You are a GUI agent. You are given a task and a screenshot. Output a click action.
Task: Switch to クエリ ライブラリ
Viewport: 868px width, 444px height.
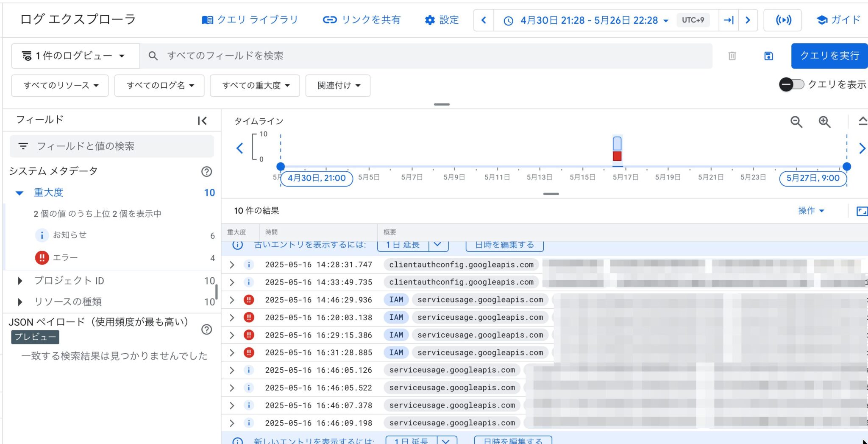(x=249, y=20)
